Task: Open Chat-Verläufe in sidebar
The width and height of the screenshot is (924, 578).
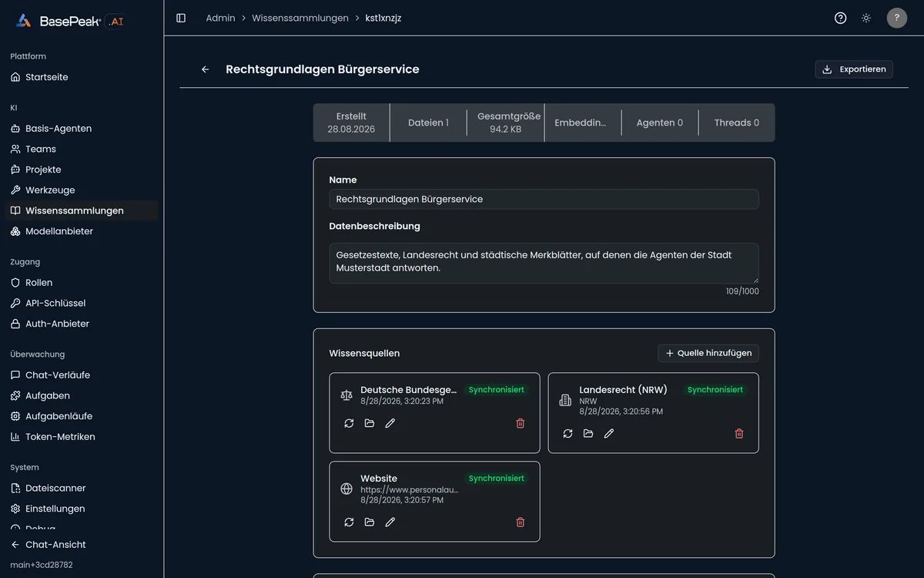Action: 82,375
